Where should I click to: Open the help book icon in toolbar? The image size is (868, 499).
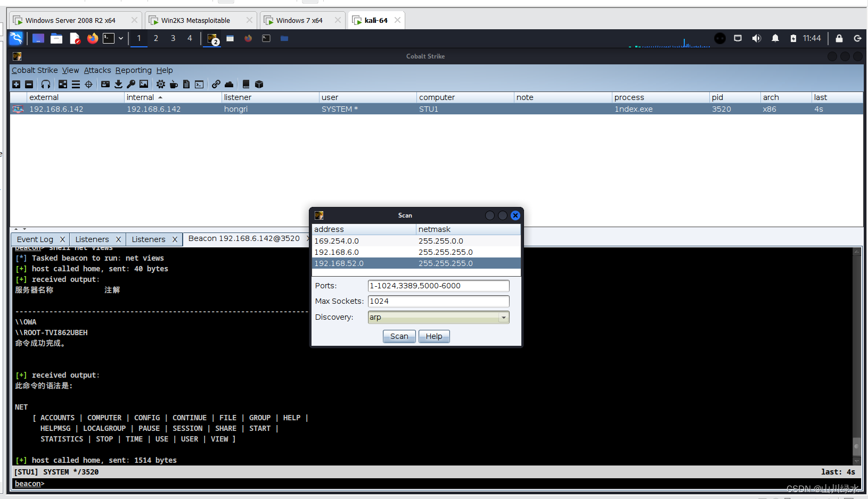246,84
